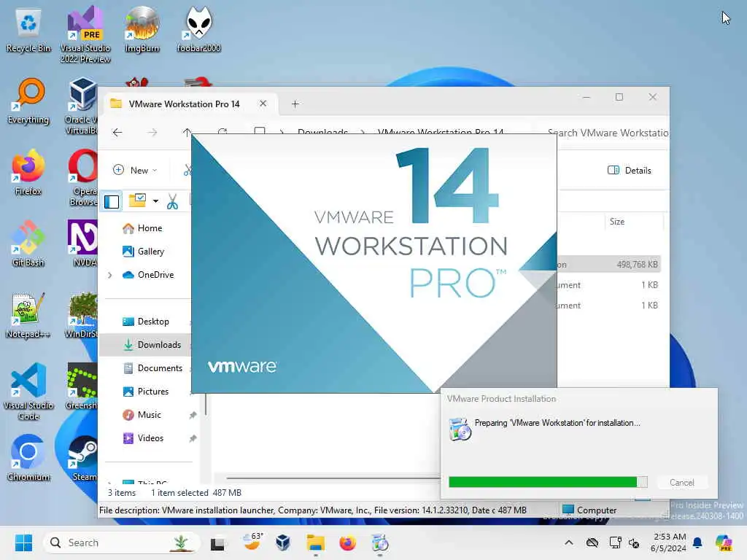Open the Recycle Bin desktop icon
This screenshot has height=560, width=747.
(x=28, y=31)
